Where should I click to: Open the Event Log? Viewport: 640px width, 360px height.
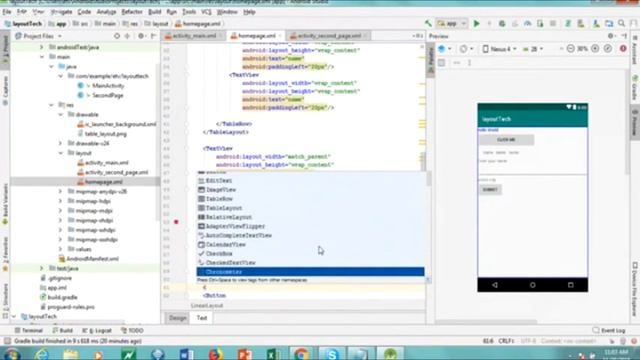[609, 331]
